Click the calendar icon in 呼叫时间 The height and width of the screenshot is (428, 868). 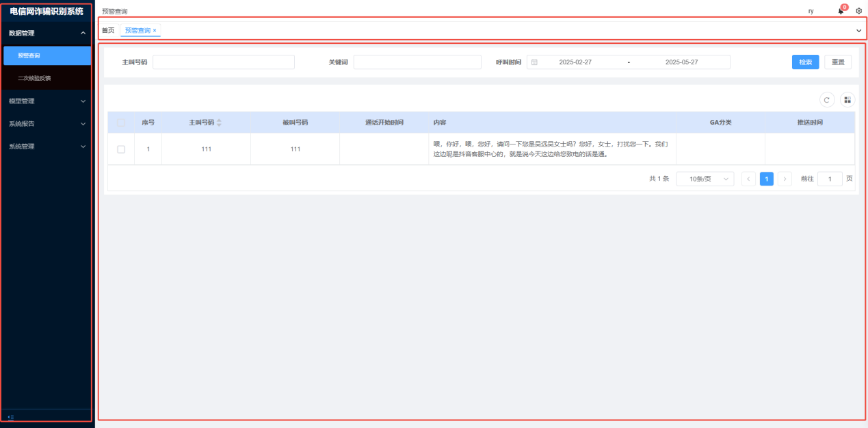pyautogui.click(x=534, y=62)
